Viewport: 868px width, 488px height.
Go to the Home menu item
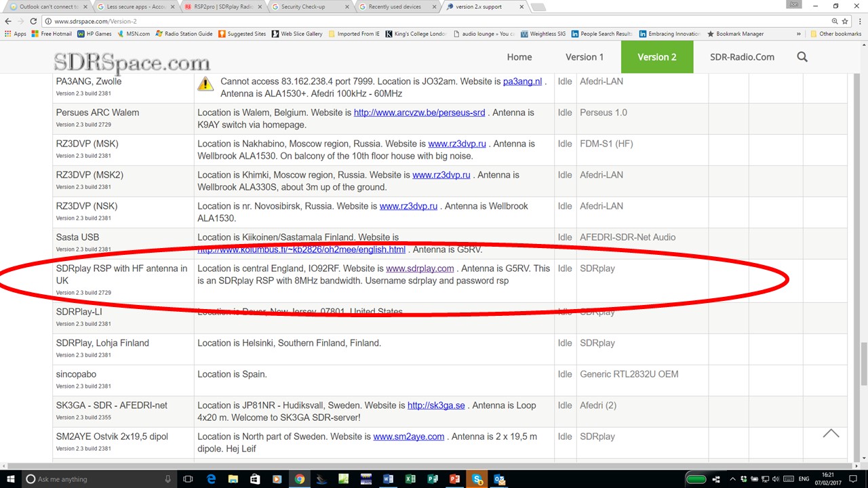(519, 57)
